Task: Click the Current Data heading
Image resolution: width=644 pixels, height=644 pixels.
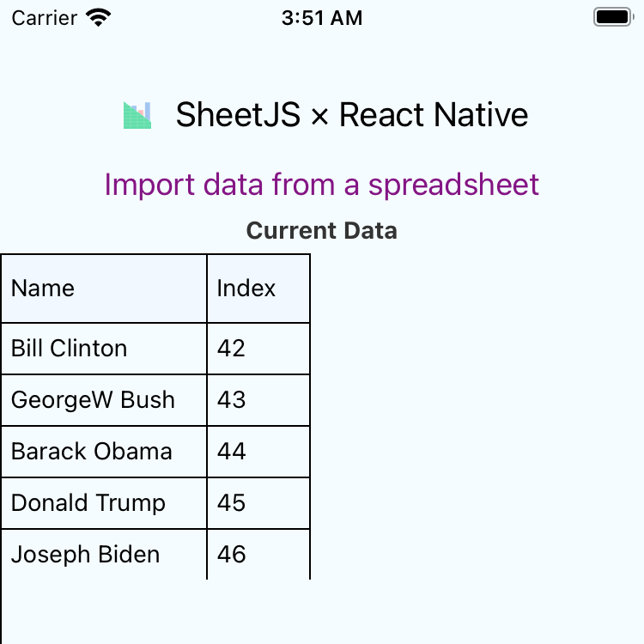Action: [322, 230]
